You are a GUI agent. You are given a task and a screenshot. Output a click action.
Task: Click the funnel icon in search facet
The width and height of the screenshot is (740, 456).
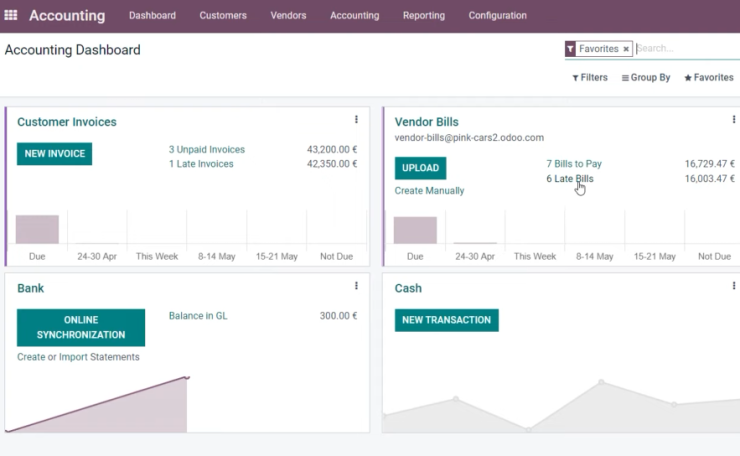pyautogui.click(x=570, y=49)
